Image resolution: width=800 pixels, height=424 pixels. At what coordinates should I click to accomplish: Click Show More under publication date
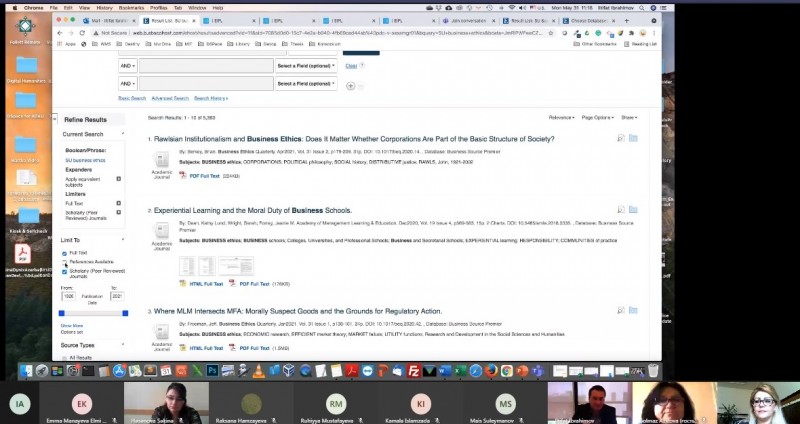pyautogui.click(x=71, y=326)
